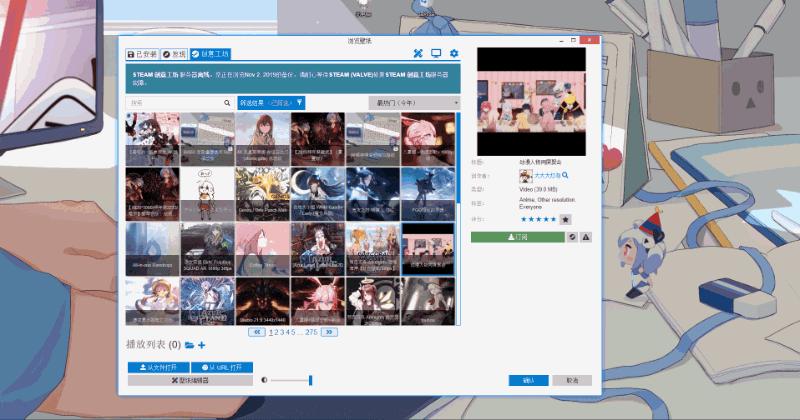Select the brown-haired girl wallpaper in row one
Screen dimensions: 800x420
[x=262, y=139]
